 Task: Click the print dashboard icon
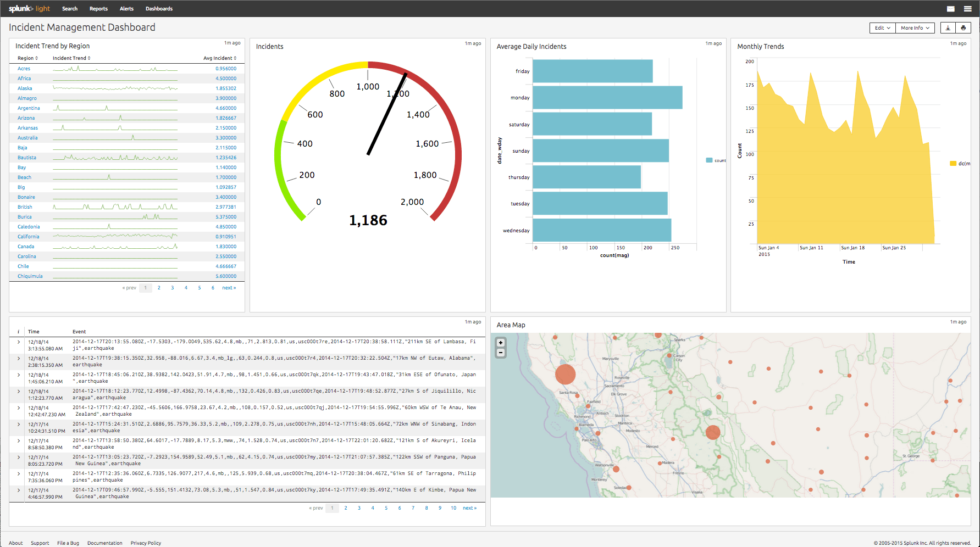963,27
